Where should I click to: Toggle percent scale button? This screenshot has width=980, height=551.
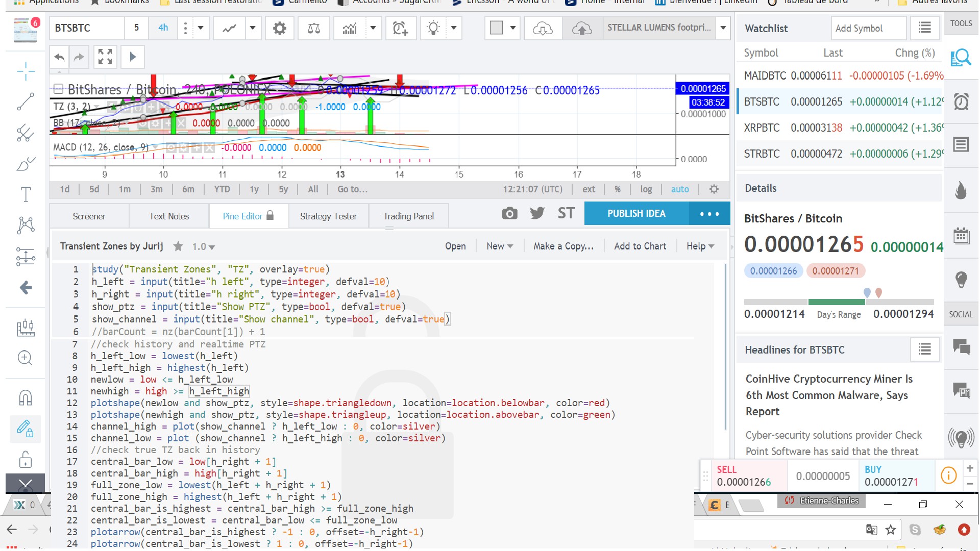pos(618,189)
